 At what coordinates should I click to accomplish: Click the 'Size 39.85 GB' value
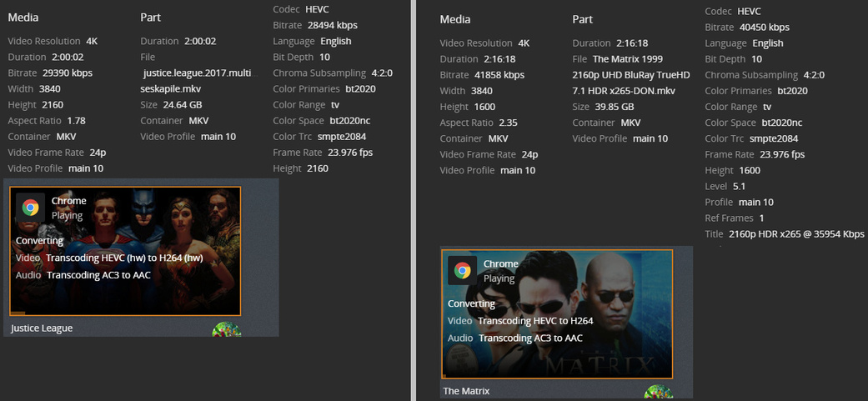click(603, 107)
